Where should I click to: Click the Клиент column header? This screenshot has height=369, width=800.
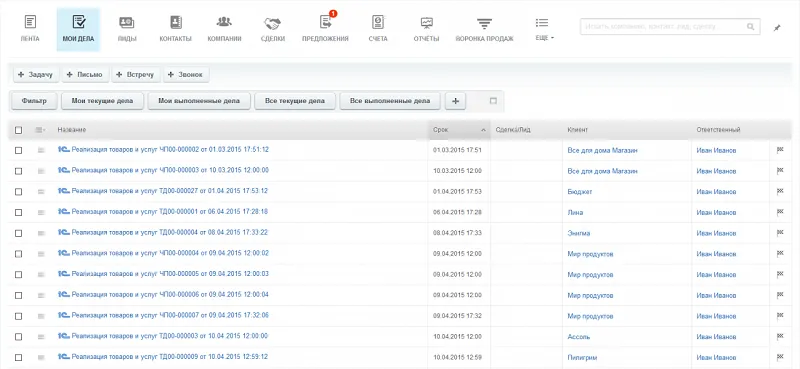578,130
